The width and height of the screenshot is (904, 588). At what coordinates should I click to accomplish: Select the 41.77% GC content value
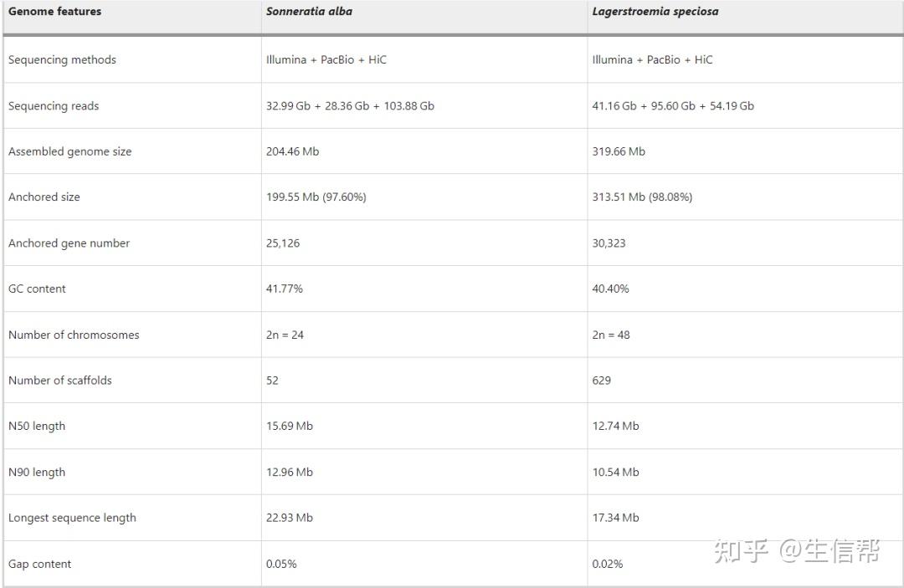[x=285, y=289]
